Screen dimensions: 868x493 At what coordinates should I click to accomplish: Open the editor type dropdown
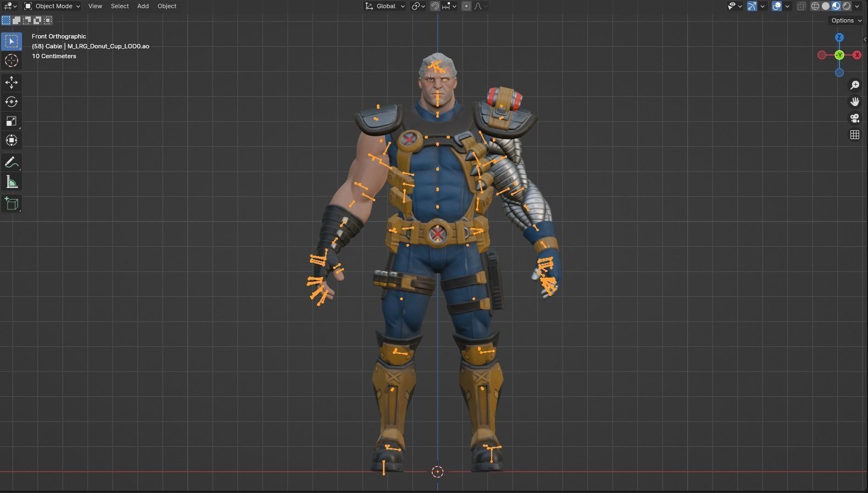[10, 6]
